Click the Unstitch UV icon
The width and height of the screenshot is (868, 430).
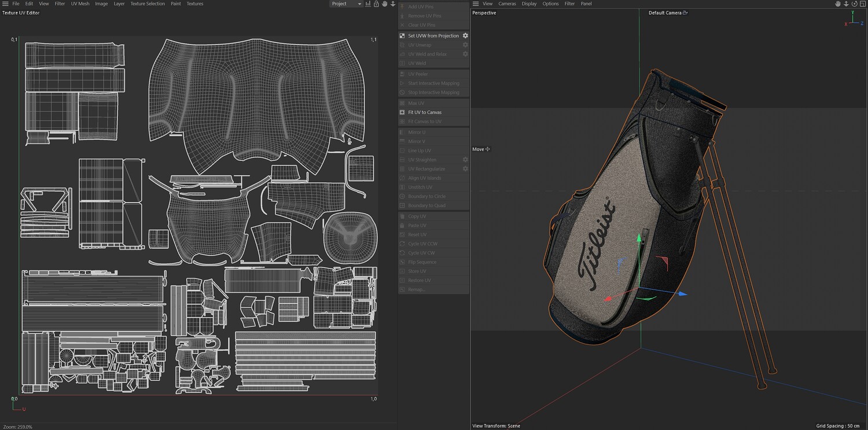[x=403, y=187]
